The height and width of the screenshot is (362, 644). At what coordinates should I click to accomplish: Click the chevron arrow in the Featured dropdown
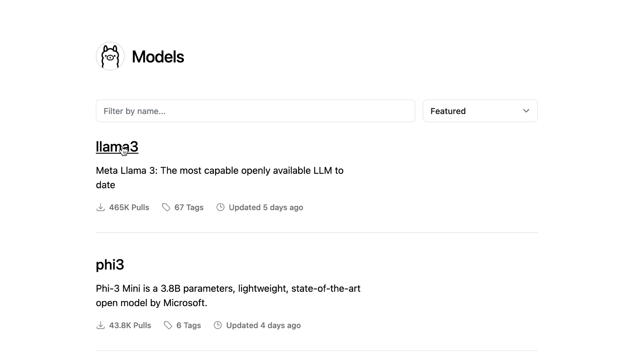526,111
